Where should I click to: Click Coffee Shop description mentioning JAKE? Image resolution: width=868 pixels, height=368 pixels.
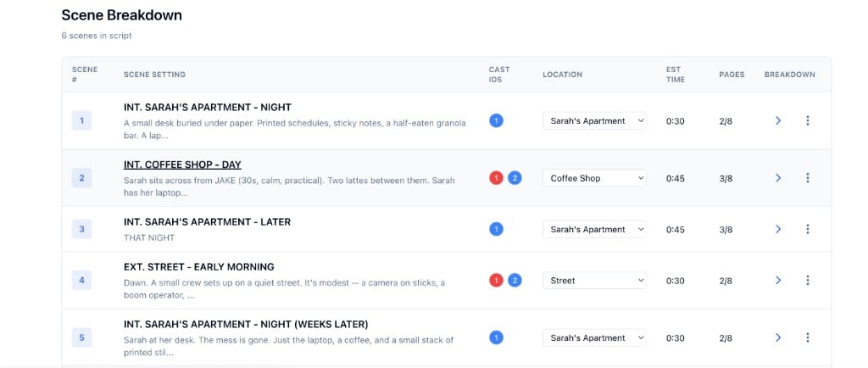[x=290, y=187]
